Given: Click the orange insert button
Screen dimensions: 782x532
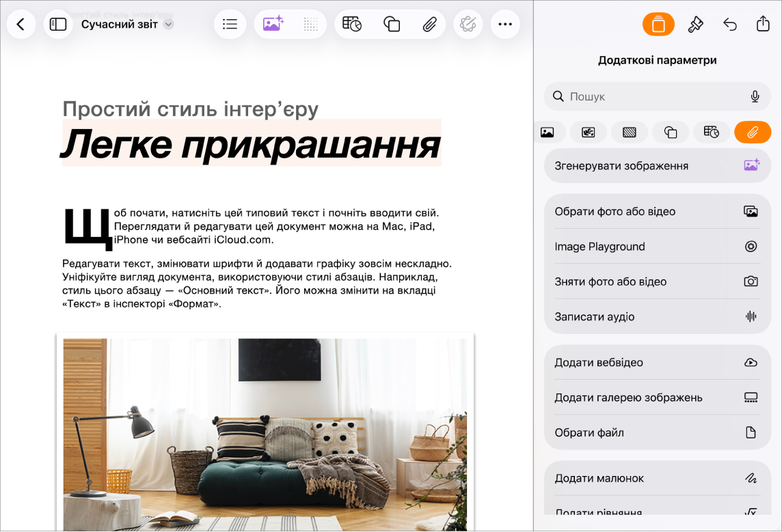Looking at the screenshot, I should pos(658,24).
